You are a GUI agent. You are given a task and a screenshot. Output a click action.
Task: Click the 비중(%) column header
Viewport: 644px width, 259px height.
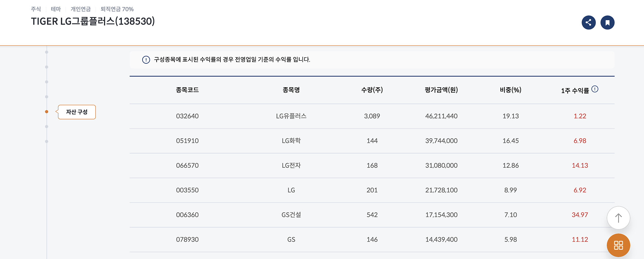click(x=511, y=90)
